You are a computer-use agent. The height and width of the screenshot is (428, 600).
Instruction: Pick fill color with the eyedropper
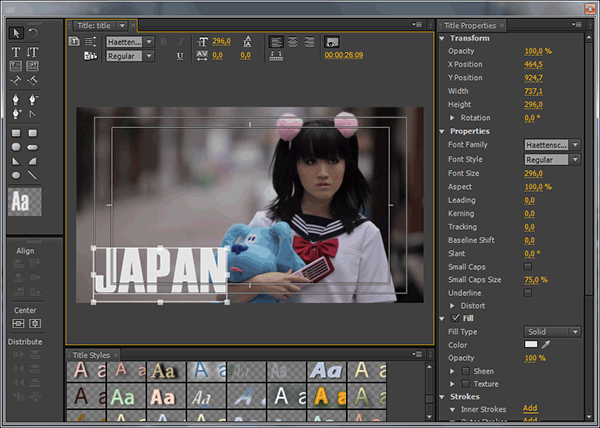click(546, 345)
